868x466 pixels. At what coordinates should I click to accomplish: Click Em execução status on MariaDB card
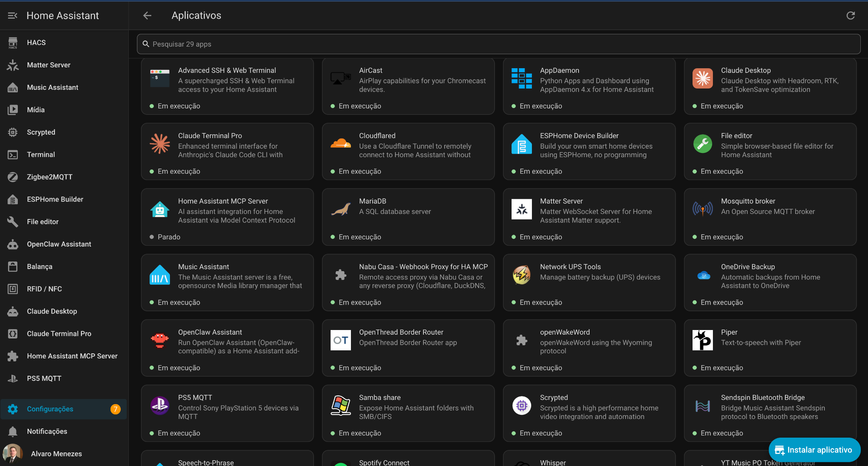pyautogui.click(x=356, y=237)
